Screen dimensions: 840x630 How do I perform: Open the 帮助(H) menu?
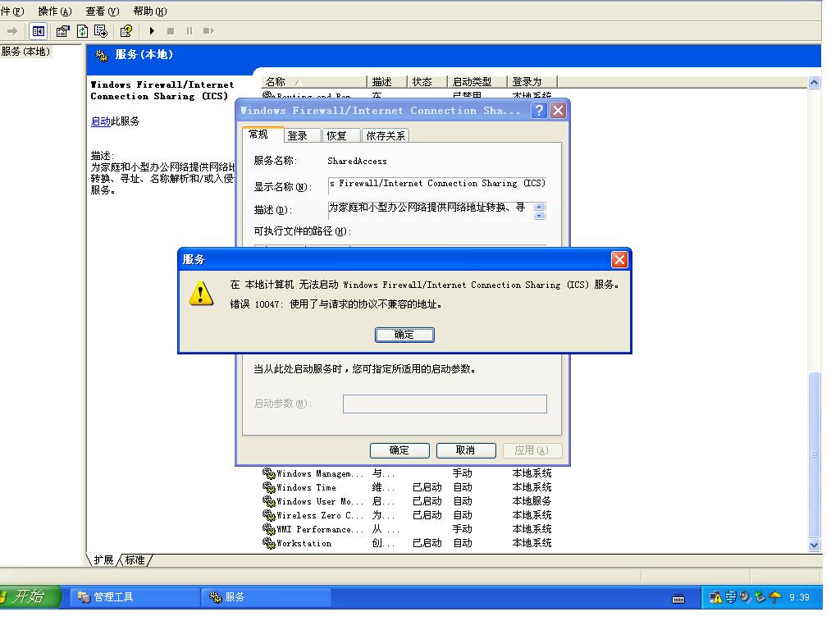coord(150,11)
